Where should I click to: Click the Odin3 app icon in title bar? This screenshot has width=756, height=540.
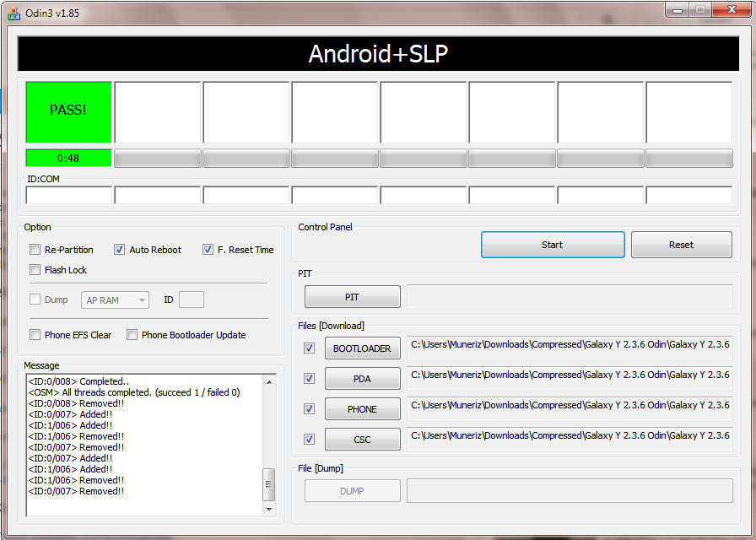pyautogui.click(x=14, y=13)
